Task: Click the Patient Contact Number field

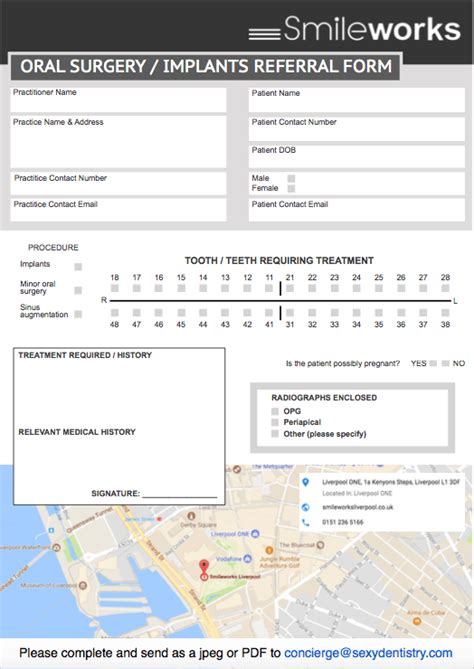Action: 357,129
